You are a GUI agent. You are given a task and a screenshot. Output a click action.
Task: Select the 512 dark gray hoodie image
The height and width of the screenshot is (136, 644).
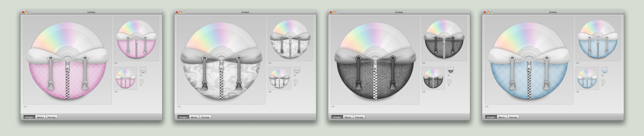click(375, 60)
